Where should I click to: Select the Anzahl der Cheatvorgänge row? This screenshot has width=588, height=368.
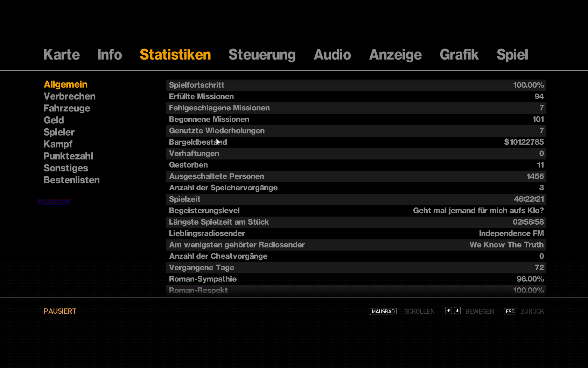[356, 256]
